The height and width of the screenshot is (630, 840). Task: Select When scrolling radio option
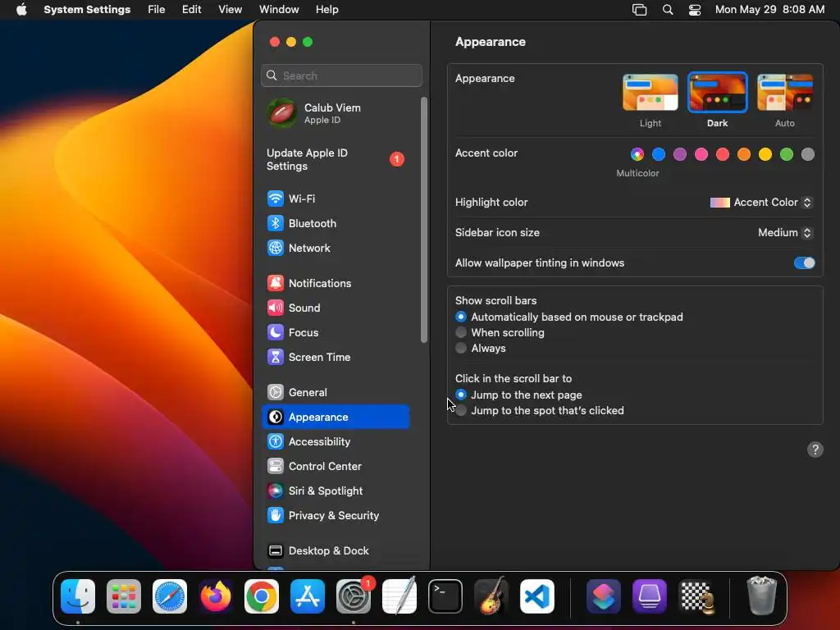[461, 333]
